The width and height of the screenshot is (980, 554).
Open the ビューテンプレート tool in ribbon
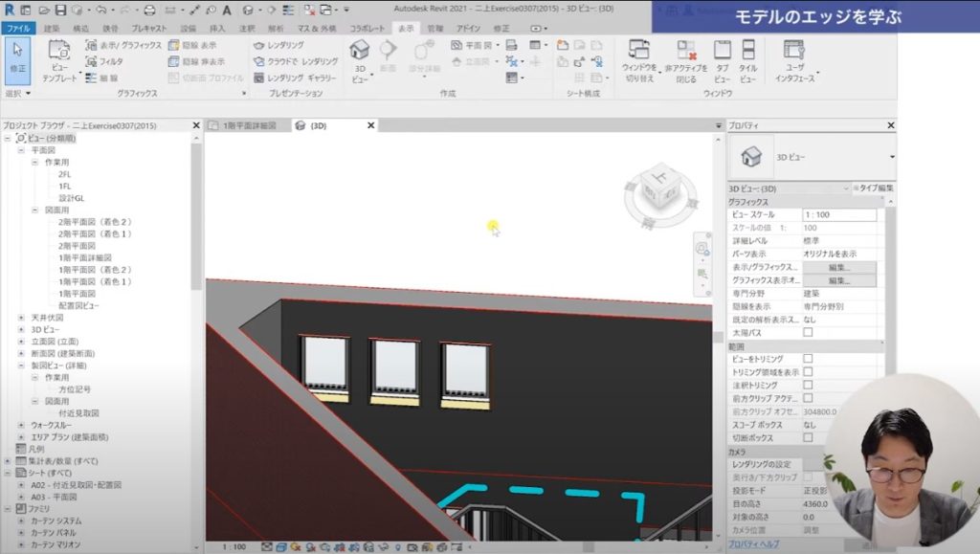pos(58,61)
